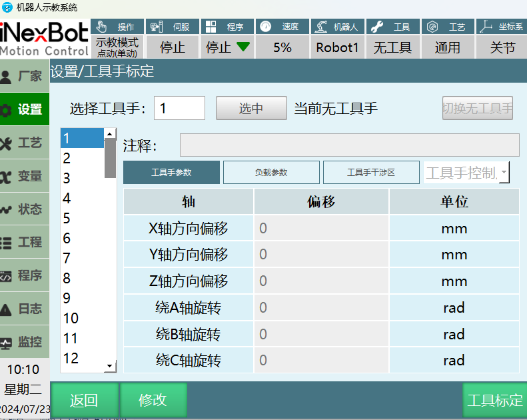Click the wrench Tool icon in header
The image size is (527, 420).
pos(376,27)
